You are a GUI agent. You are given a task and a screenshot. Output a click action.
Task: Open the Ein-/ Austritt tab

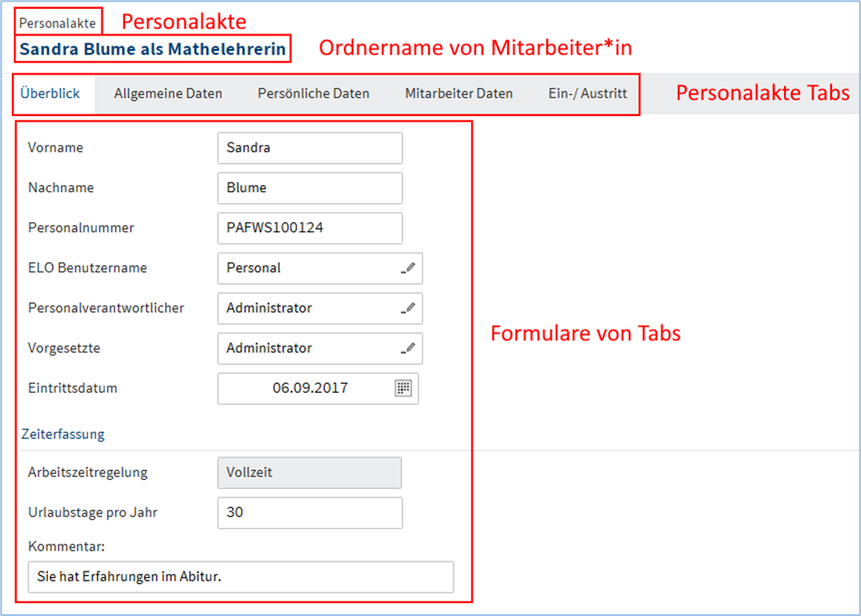pyautogui.click(x=587, y=93)
